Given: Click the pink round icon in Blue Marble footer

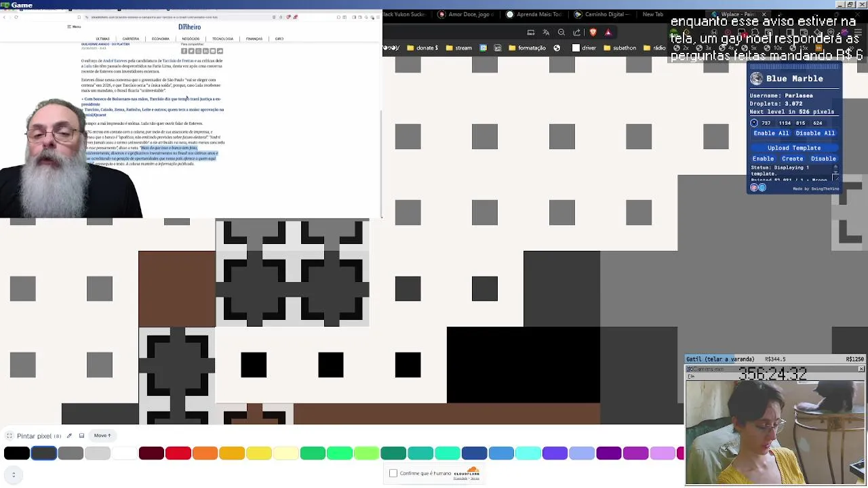Looking at the screenshot, I should pos(753,188).
